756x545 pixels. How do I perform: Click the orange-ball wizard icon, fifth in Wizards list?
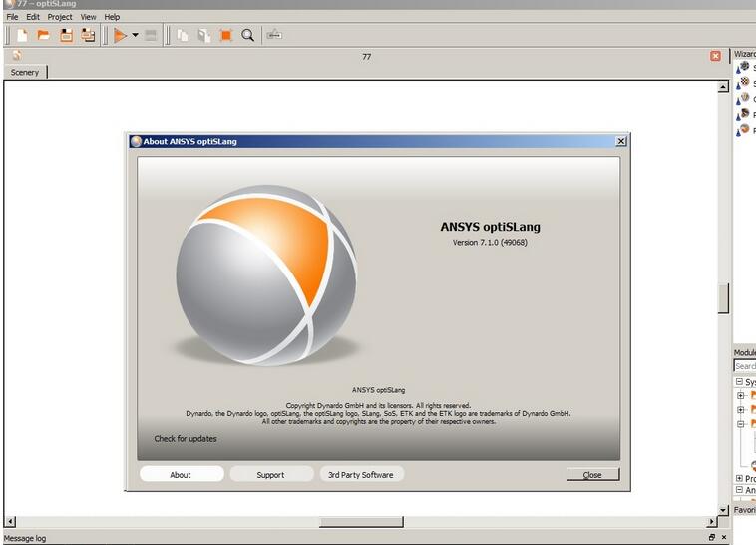pyautogui.click(x=743, y=130)
